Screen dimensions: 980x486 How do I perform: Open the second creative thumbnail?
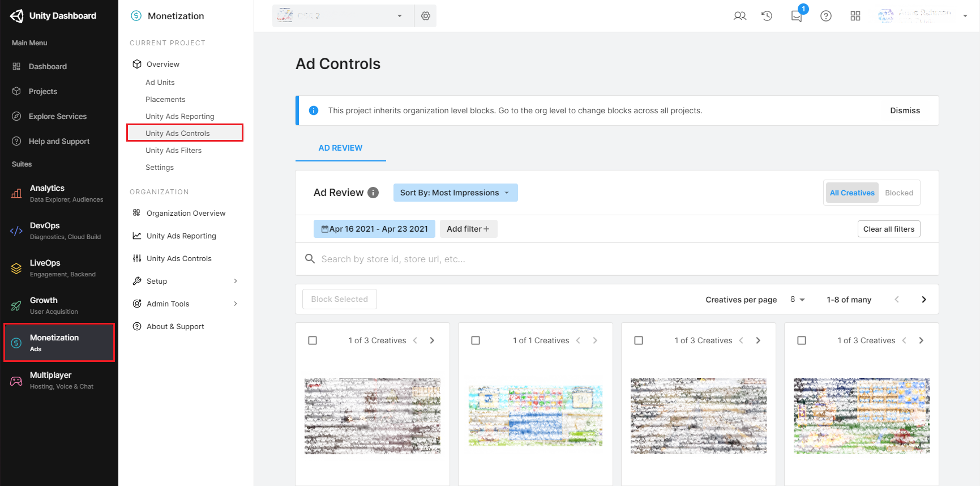click(536, 416)
